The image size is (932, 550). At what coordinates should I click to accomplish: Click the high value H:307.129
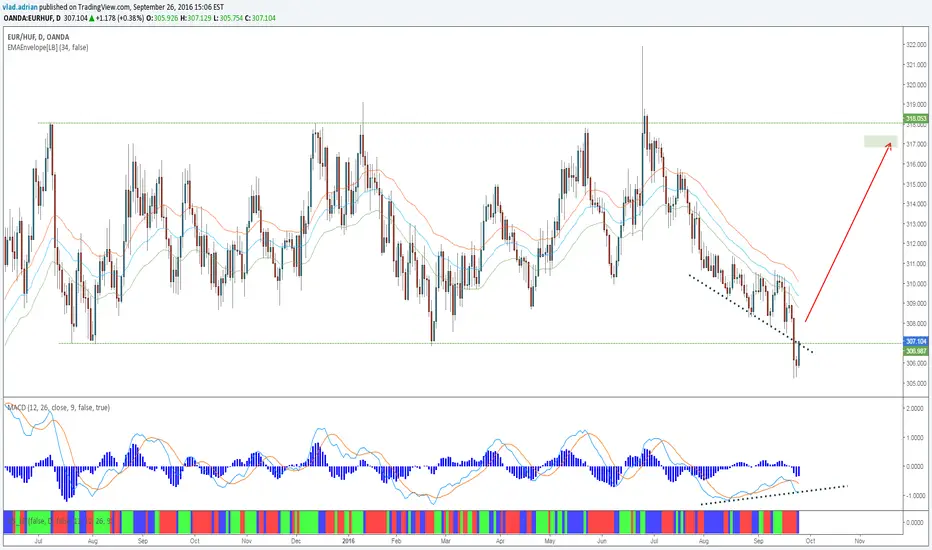198,18
